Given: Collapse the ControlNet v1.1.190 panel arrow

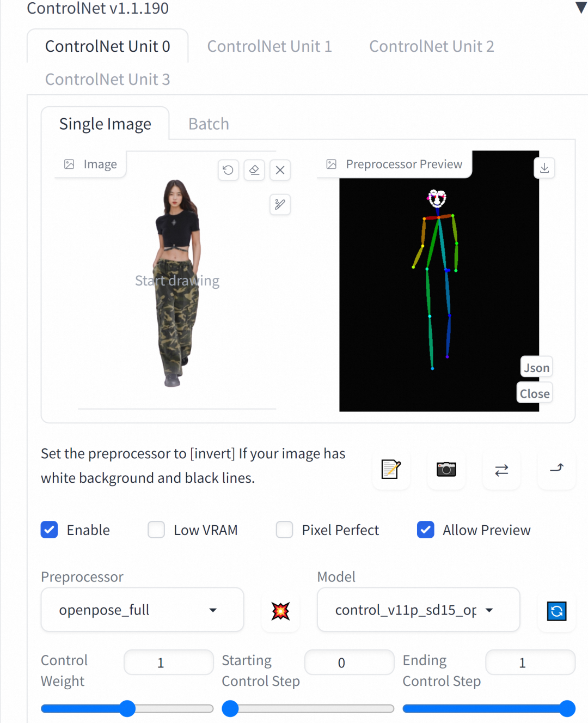Looking at the screenshot, I should tap(581, 8).
